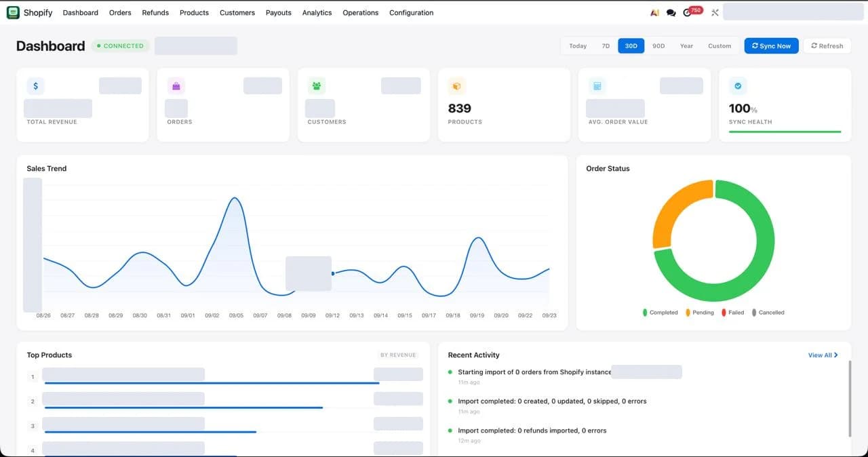
Task: Click the rank 3 top product bar
Action: point(151,433)
